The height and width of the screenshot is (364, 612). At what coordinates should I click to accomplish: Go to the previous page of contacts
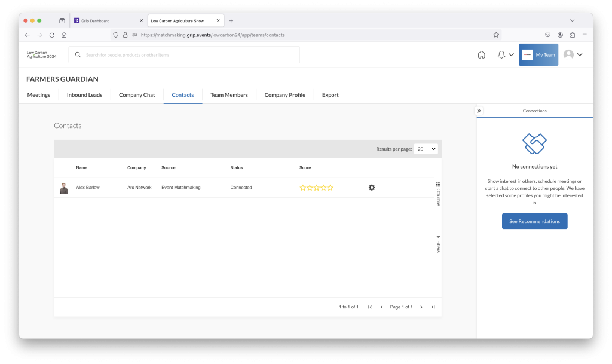tap(381, 307)
